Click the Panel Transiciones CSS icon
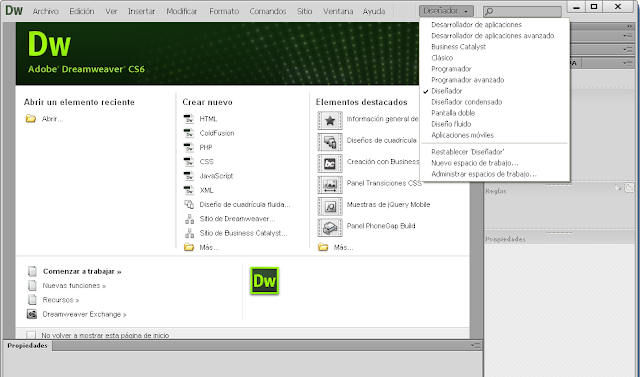640x377 pixels. click(330, 185)
